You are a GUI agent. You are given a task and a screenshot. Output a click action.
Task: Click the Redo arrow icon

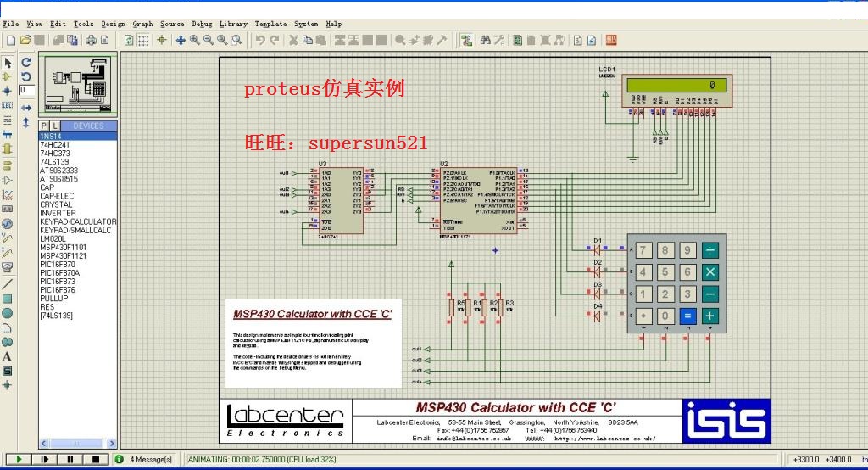[x=274, y=40]
